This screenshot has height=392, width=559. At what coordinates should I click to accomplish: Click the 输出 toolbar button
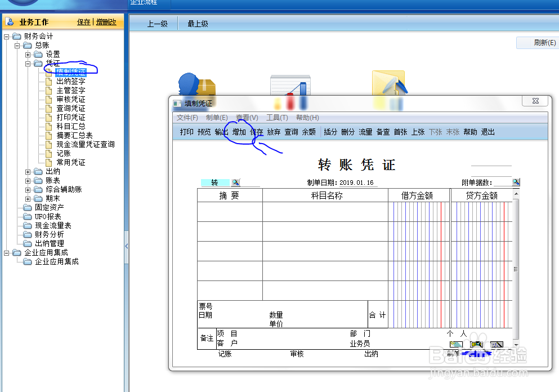[x=221, y=132]
